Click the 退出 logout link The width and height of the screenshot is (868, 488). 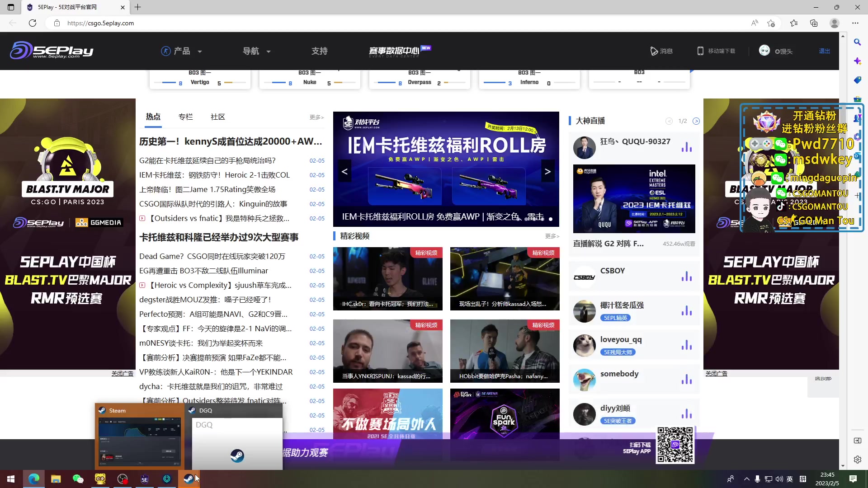[824, 51]
